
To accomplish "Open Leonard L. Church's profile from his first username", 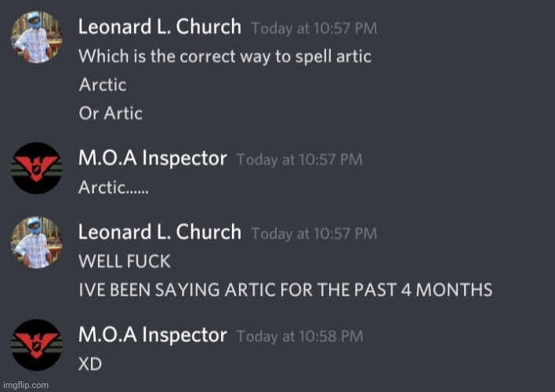I will click(x=159, y=27).
